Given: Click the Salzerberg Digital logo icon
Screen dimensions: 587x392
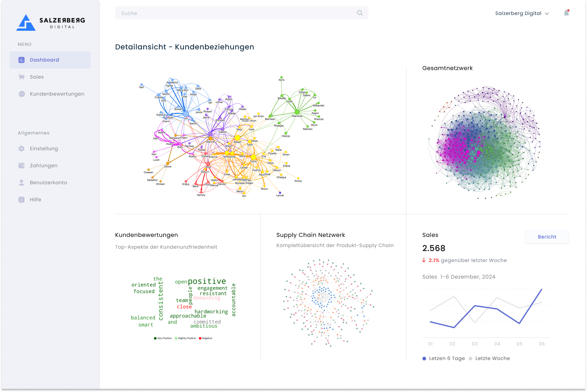Looking at the screenshot, I should coord(26,23).
